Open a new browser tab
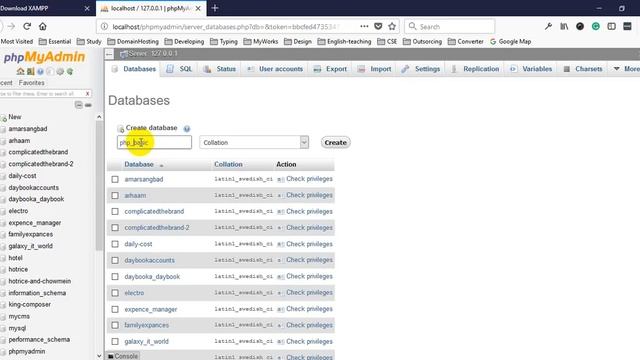 pos(215,8)
